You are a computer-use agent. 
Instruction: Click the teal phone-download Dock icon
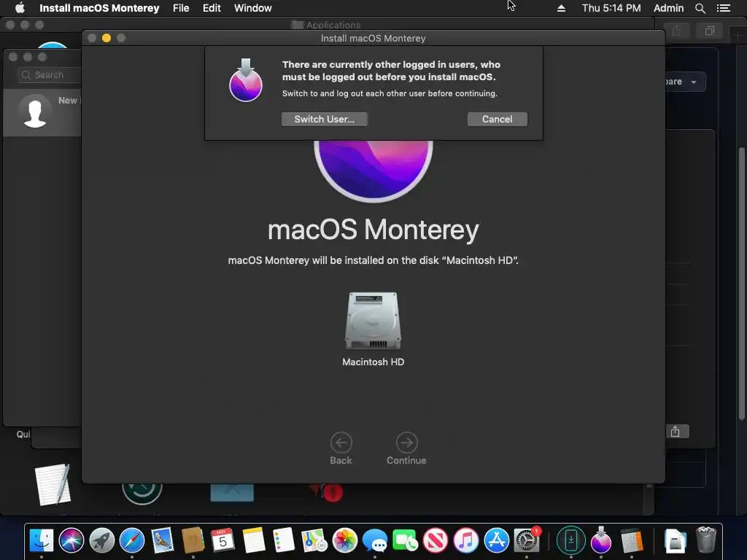coord(570,540)
